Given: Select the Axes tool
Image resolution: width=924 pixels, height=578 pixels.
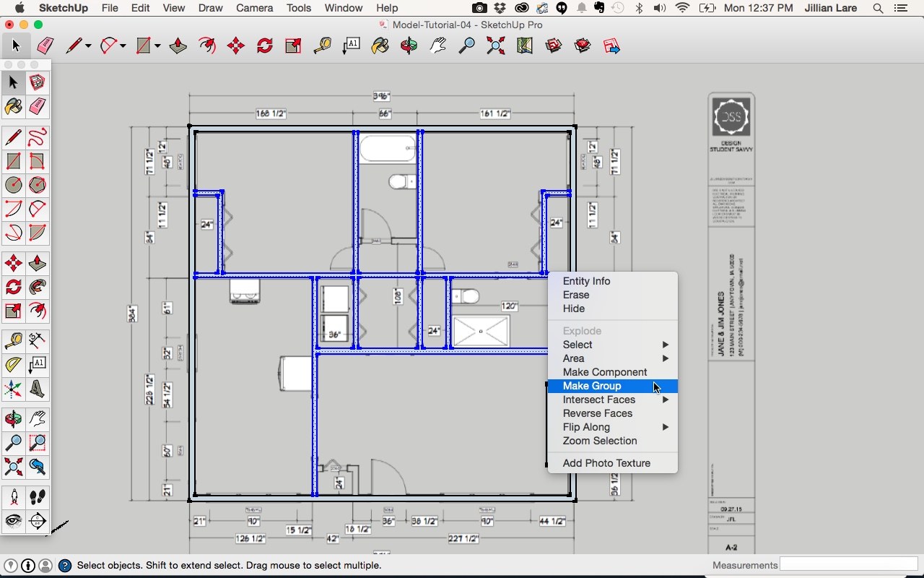Looking at the screenshot, I should [13, 389].
